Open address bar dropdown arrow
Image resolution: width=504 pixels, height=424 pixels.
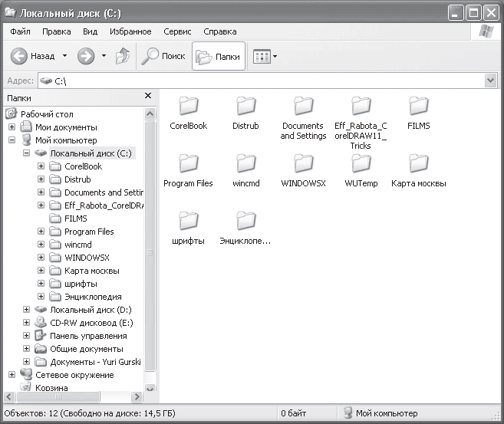[490, 81]
